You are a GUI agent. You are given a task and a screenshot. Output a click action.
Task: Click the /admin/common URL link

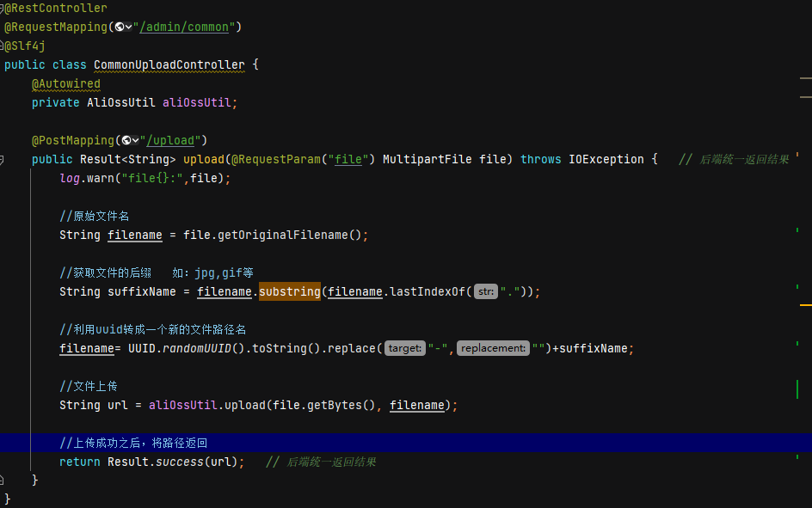tap(184, 27)
